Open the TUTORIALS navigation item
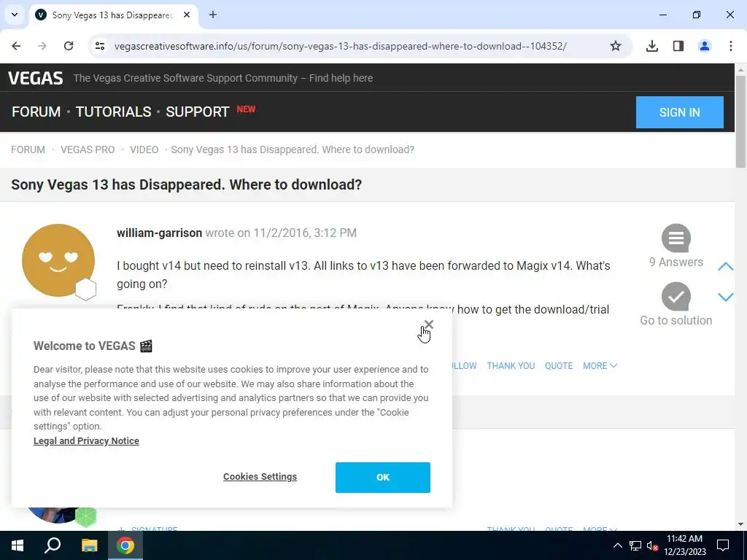 click(x=113, y=112)
